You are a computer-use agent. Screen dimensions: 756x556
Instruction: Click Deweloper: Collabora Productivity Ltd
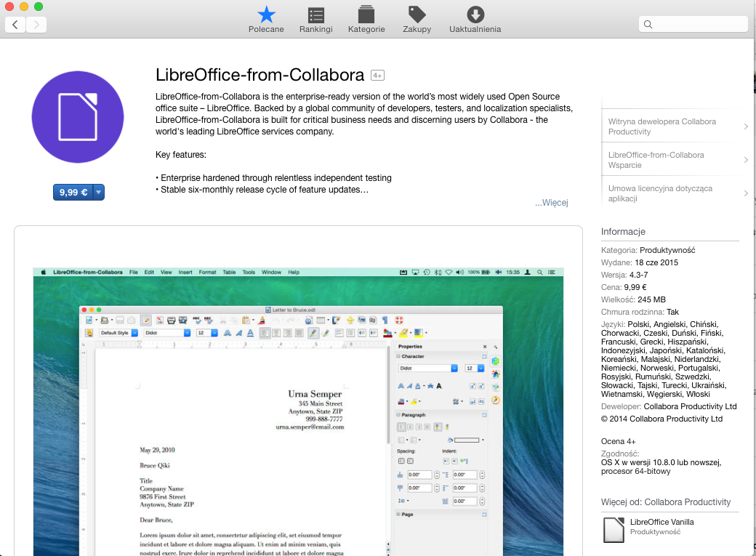(669, 406)
